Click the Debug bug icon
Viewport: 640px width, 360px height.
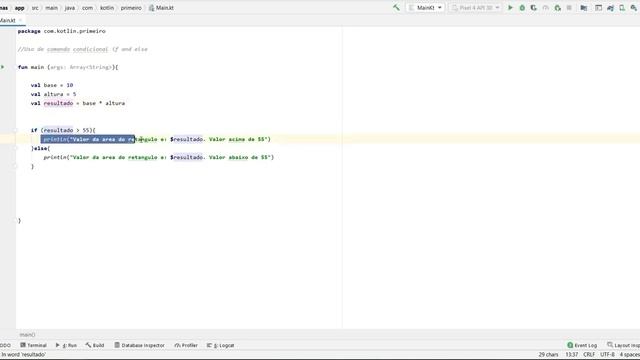[522, 8]
